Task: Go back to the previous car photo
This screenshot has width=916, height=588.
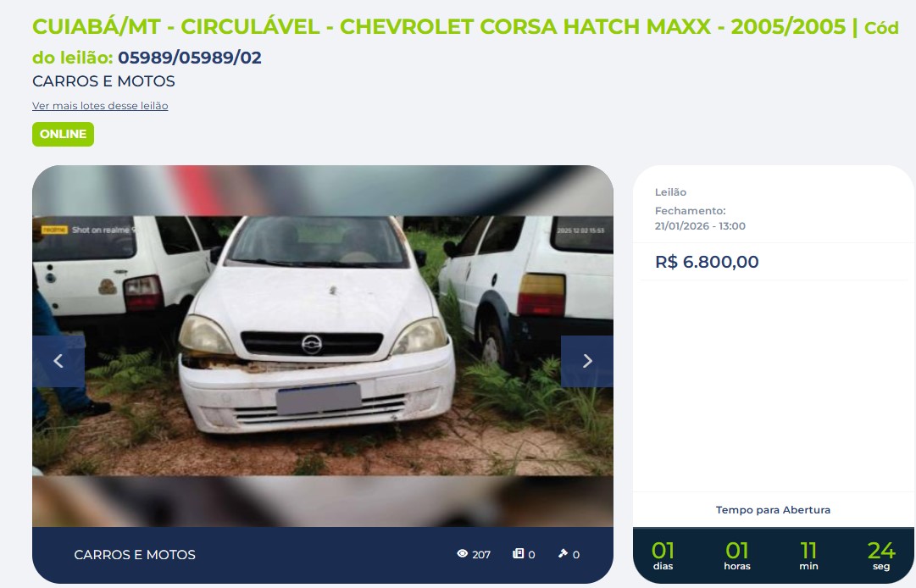Action: click(58, 361)
